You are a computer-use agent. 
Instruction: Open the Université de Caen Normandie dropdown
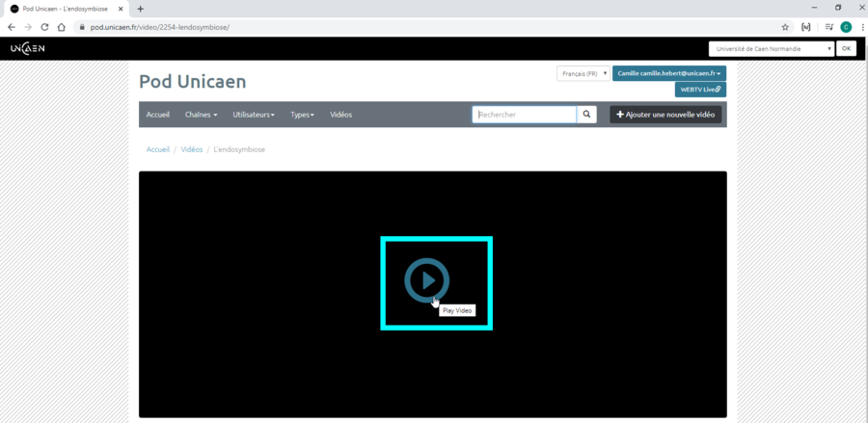(772, 48)
